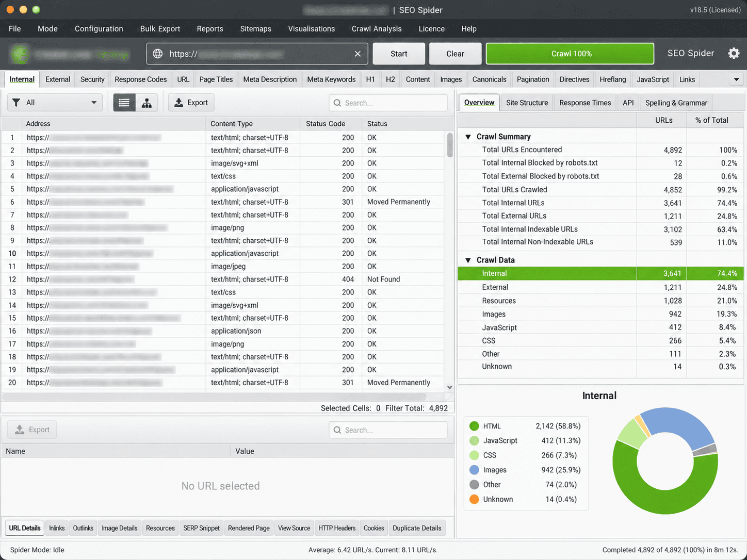Click the Images blue legend swatch
Viewport: 747px width, 560px height.
pyautogui.click(x=475, y=470)
